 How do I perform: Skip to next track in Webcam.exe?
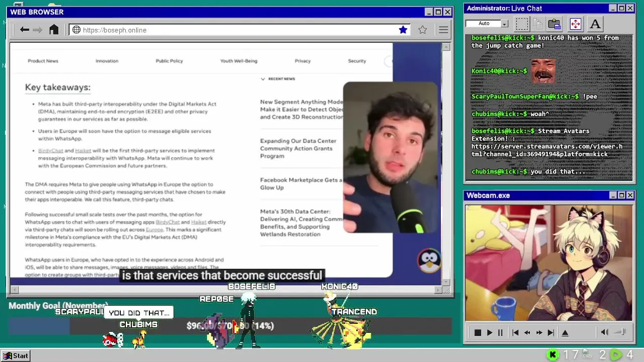[x=551, y=332]
